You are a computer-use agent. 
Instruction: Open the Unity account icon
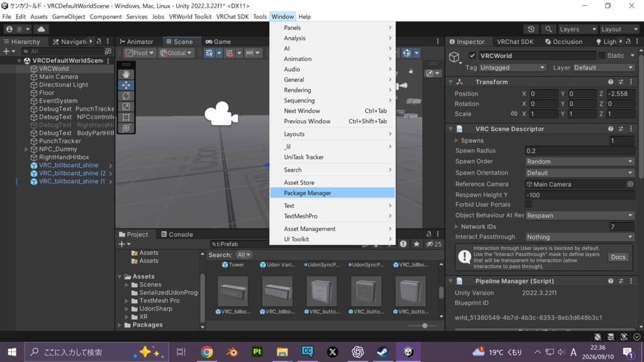tap(9, 29)
